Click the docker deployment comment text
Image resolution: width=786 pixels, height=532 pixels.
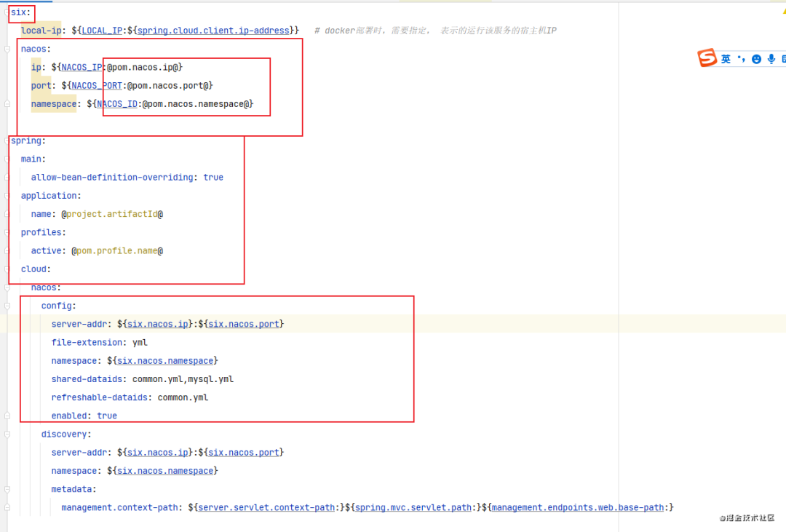pos(436,31)
